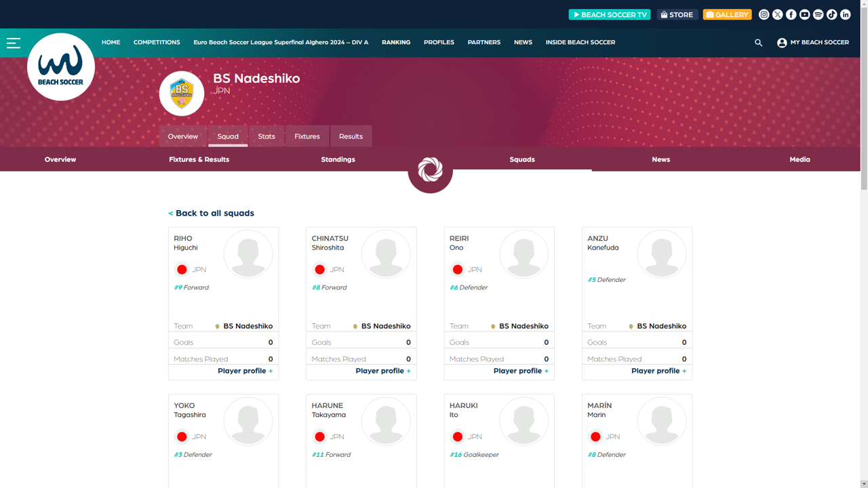Image resolution: width=868 pixels, height=488 pixels.
Task: Open the hamburger menu icon
Action: [14, 43]
